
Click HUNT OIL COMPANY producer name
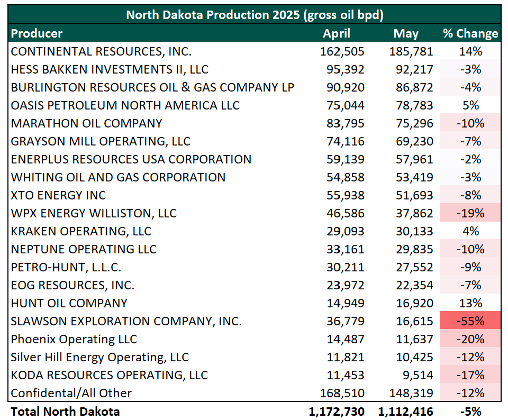pos(69,303)
